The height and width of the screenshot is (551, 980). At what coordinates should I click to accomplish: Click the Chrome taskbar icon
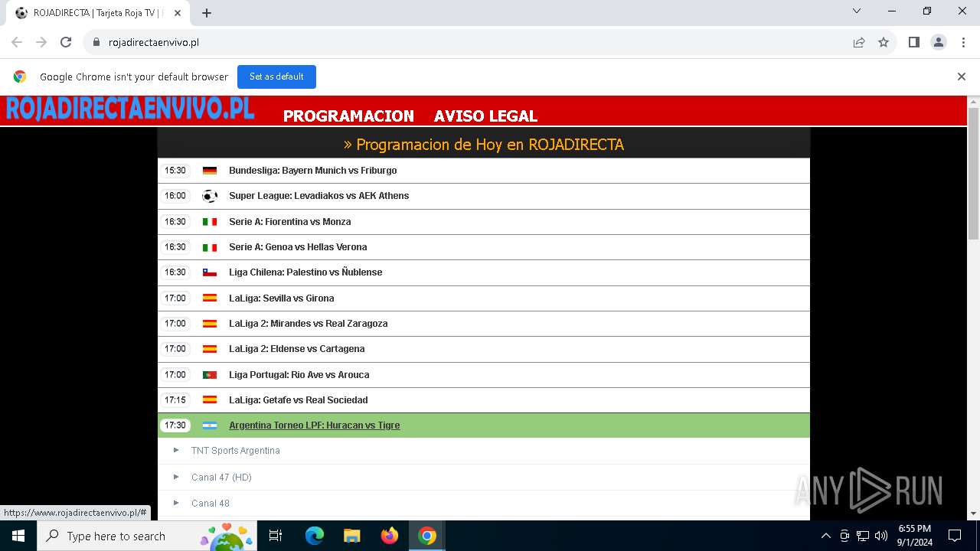coord(427,536)
